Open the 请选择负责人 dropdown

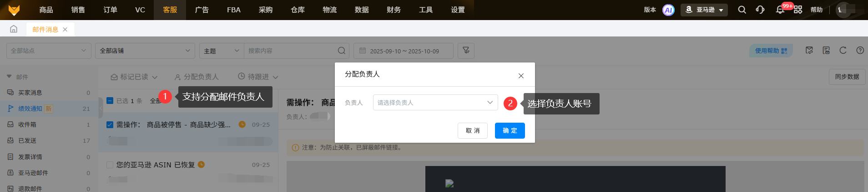[435, 103]
